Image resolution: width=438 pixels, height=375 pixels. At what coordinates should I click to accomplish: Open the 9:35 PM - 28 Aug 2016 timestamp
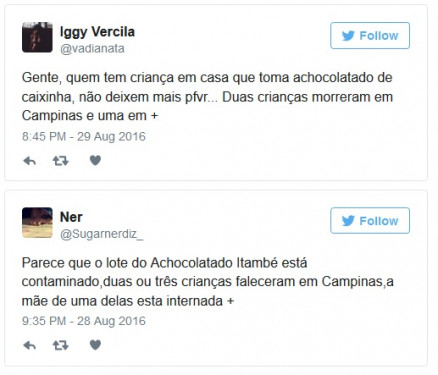[x=84, y=321]
